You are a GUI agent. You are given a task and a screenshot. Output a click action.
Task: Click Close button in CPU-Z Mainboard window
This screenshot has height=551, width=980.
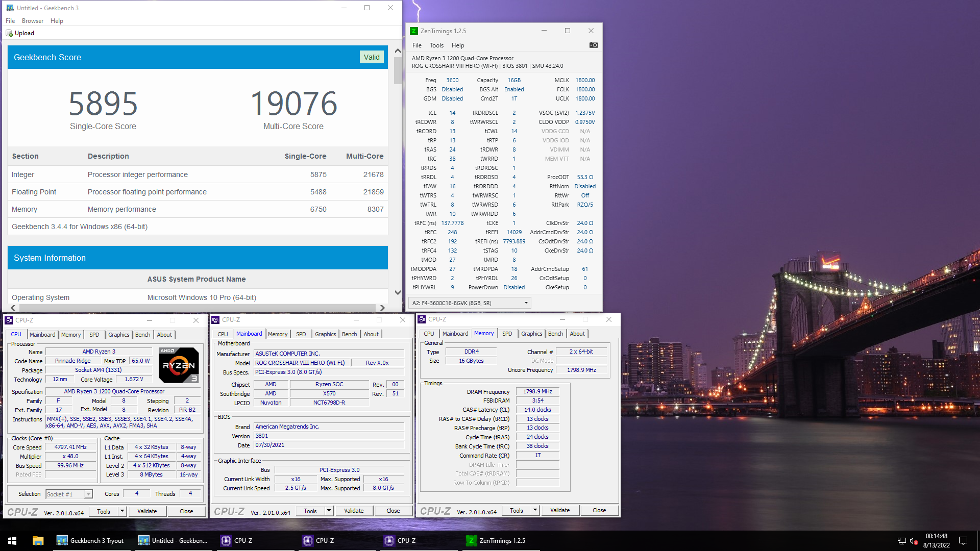click(393, 511)
